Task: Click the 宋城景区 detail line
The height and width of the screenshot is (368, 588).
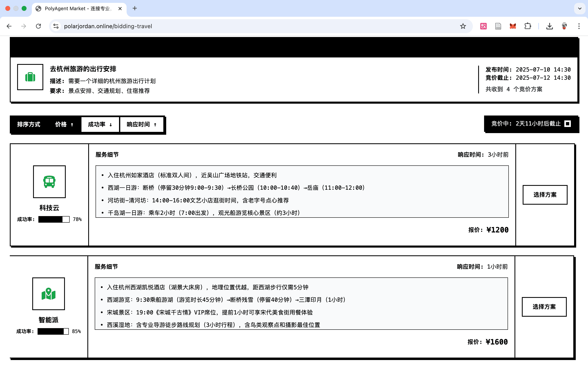Action: pos(210,312)
